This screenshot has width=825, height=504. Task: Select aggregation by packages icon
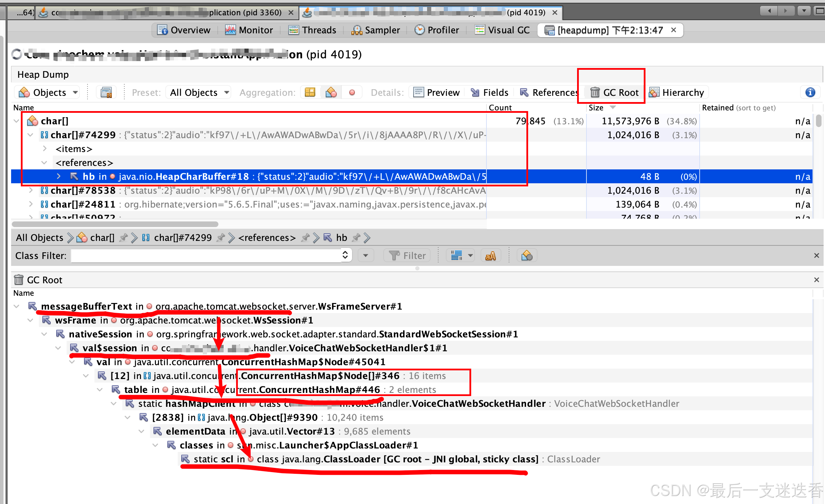click(x=310, y=92)
